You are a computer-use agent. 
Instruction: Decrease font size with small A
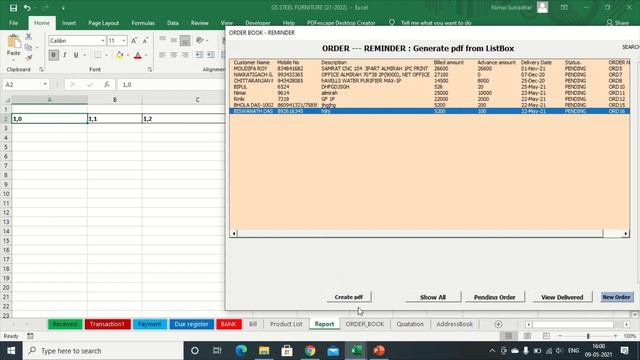tap(145, 40)
